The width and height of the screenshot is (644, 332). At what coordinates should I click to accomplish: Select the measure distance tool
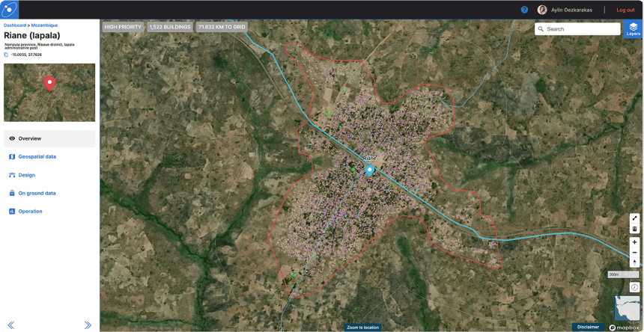[634, 218]
